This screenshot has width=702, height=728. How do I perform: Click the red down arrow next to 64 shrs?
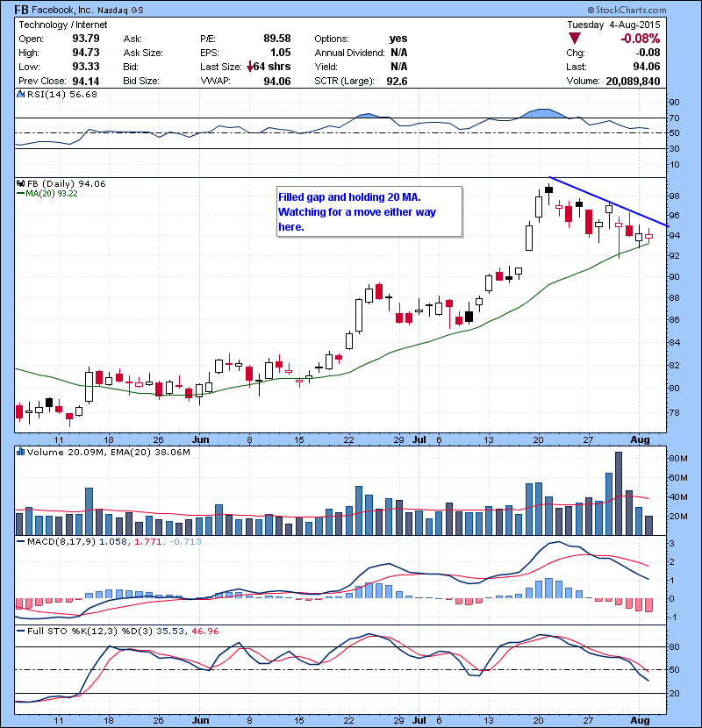tap(250, 67)
